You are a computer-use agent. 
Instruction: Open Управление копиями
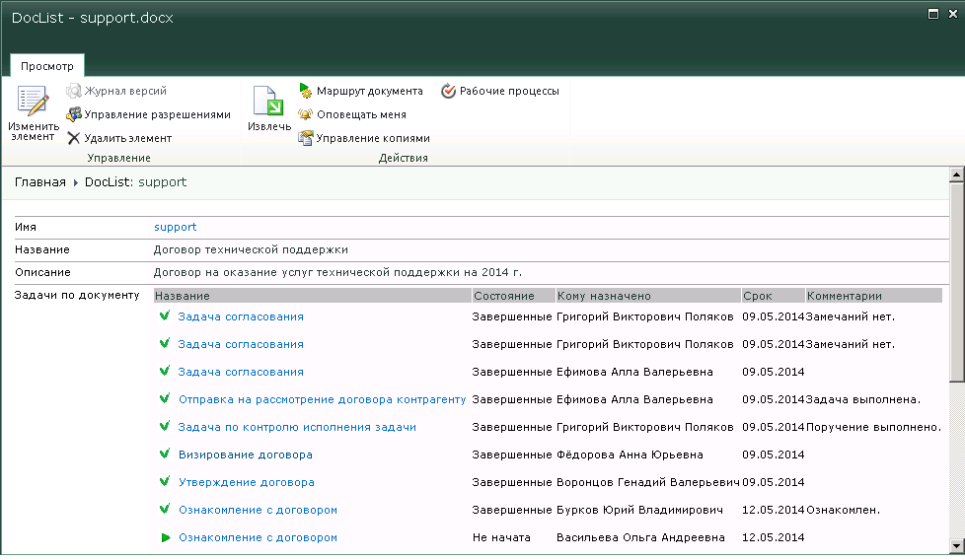coord(364,138)
